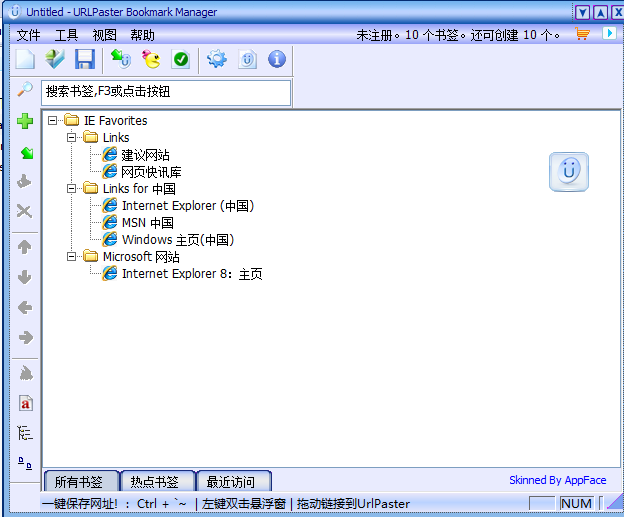Open the 帮助 menu
The width and height of the screenshot is (624, 517).
(x=142, y=35)
